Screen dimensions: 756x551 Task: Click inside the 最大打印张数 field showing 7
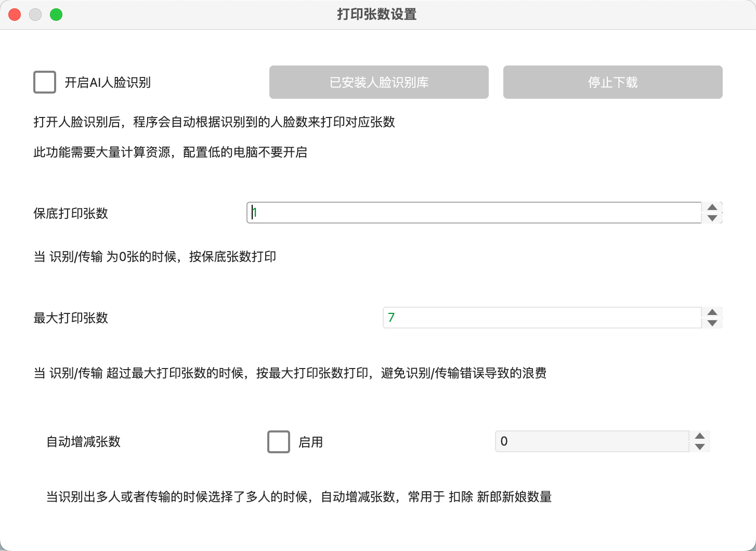click(541, 318)
